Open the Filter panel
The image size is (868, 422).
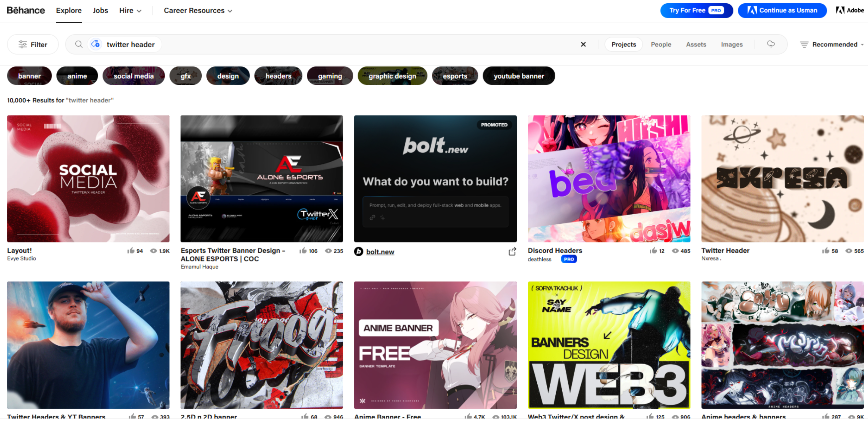point(33,44)
